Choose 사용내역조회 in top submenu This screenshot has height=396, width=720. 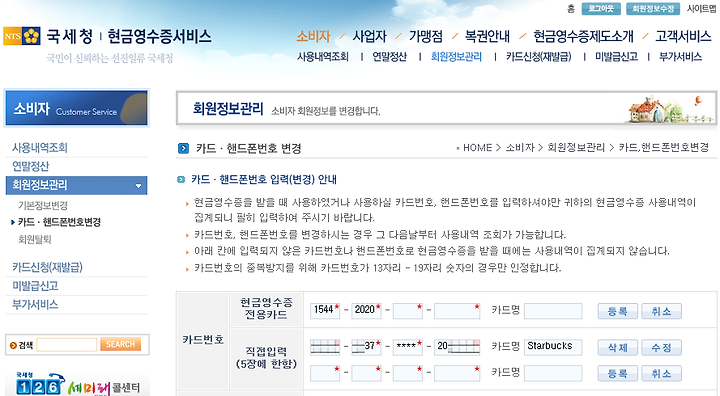click(x=323, y=57)
